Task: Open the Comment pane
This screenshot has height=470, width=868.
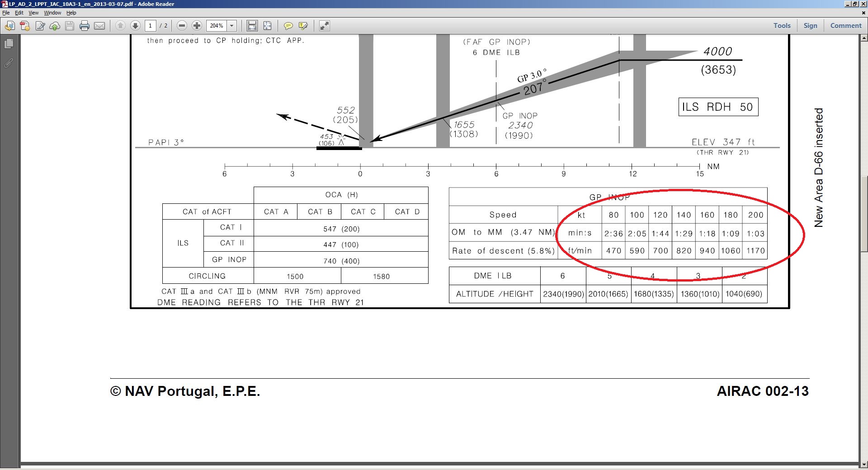Action: [x=846, y=26]
